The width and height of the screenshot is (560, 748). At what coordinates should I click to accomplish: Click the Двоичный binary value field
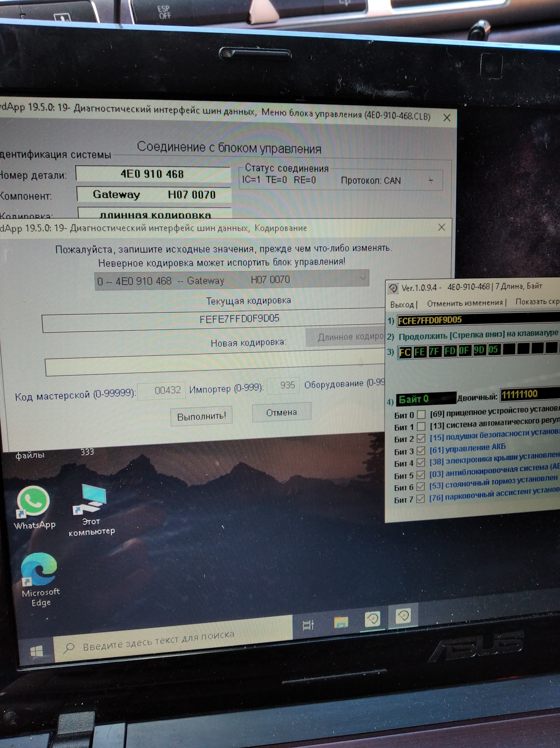coord(530,394)
